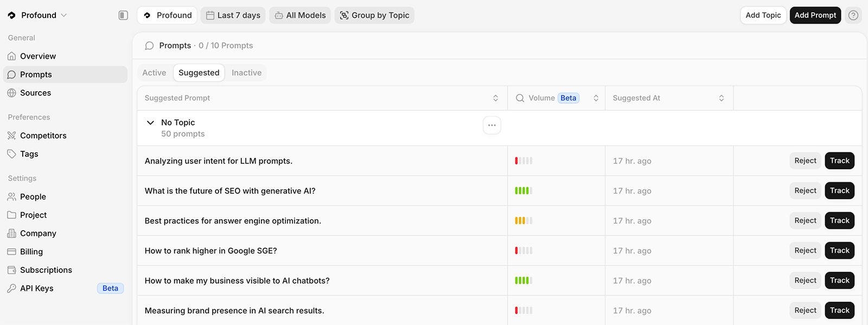Reject 'What is the future of SEO' prompt
This screenshot has width=868, height=325.
click(x=805, y=190)
